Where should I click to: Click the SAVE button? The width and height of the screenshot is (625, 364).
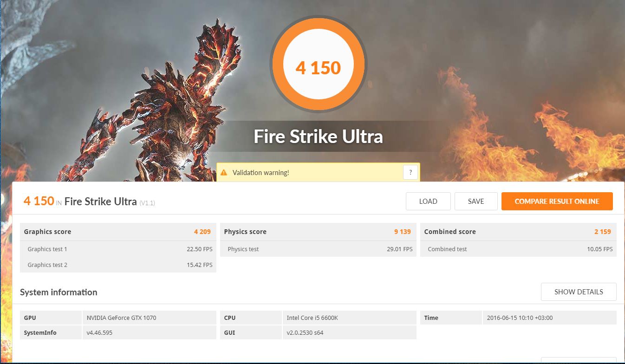(476, 201)
